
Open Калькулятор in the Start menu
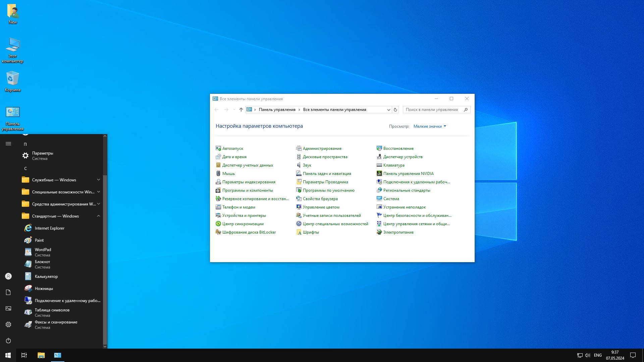46,277
